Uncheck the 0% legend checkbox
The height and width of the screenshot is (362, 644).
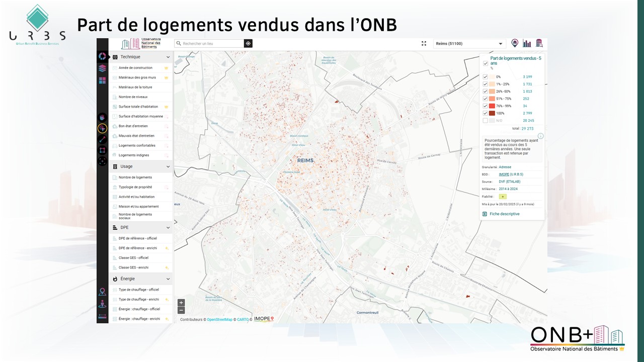coord(485,77)
